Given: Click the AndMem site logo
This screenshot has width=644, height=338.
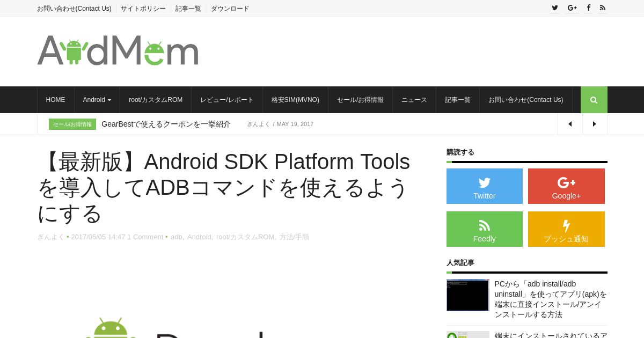Looking at the screenshot, I should (118, 50).
